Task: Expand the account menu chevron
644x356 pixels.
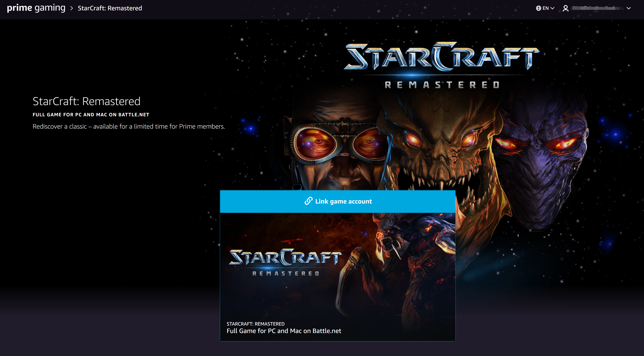Action: [x=629, y=8]
